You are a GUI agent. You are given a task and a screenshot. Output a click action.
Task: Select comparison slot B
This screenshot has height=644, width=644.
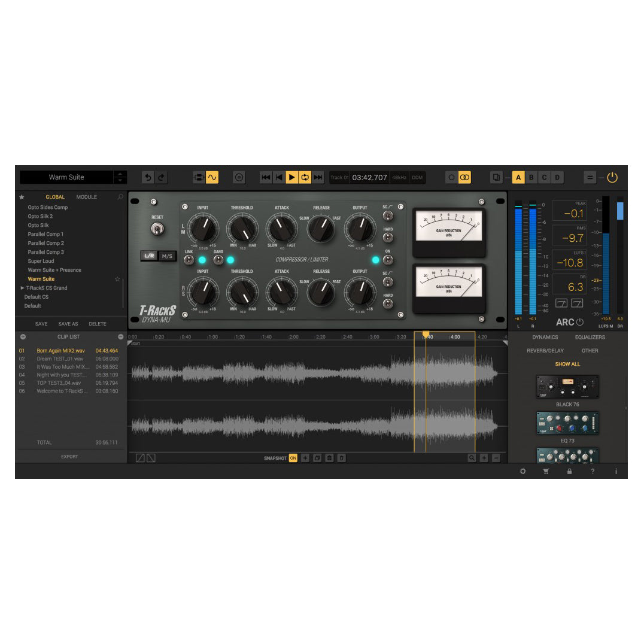click(x=531, y=177)
